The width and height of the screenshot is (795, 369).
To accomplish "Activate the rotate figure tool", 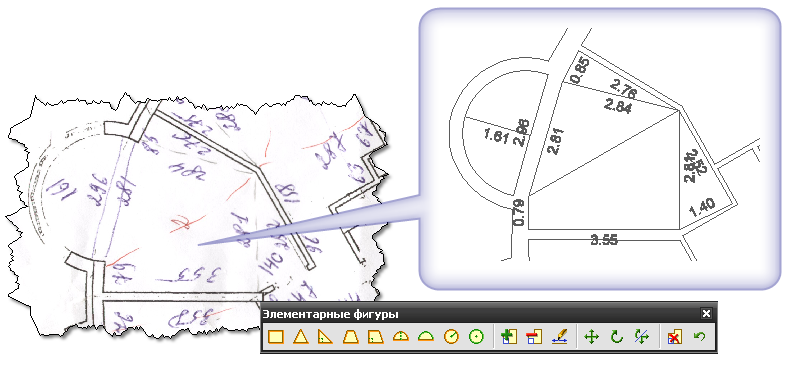I will pyautogui.click(x=617, y=337).
